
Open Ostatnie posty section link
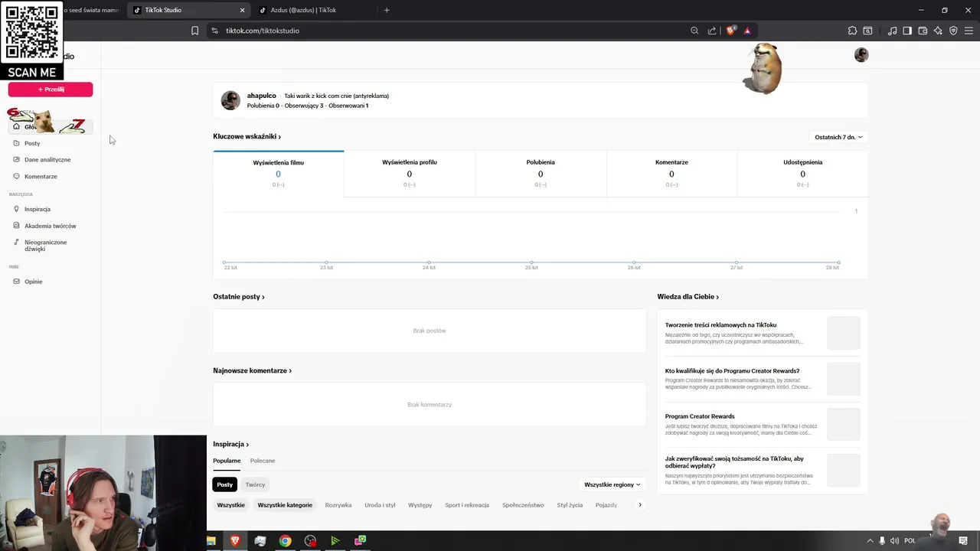click(239, 296)
